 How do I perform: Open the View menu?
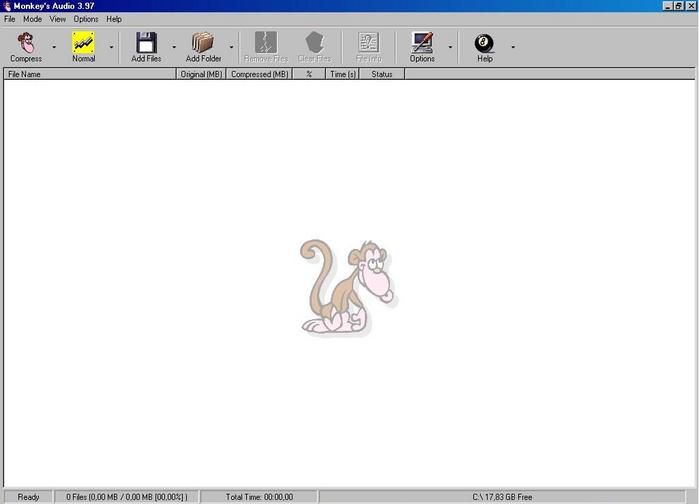pos(58,19)
